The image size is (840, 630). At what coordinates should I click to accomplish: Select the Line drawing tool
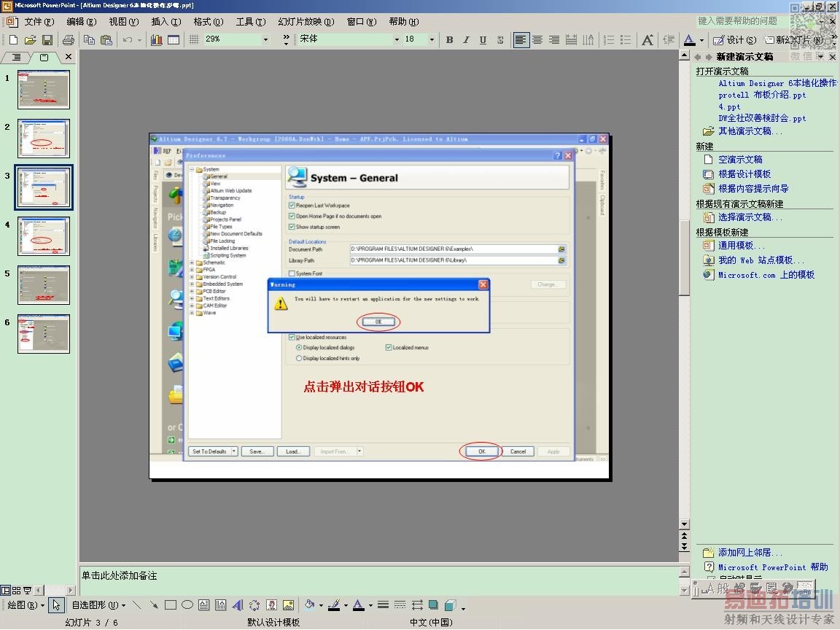(x=136, y=604)
